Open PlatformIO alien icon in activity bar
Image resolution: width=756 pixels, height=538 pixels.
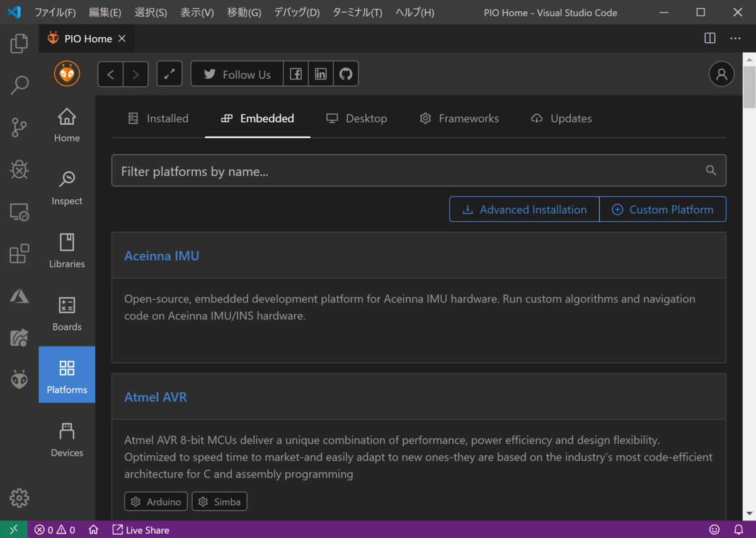pos(19,379)
